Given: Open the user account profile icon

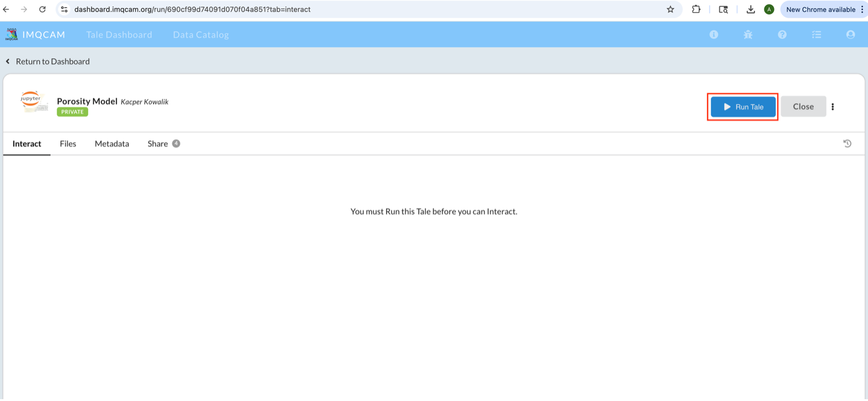Looking at the screenshot, I should point(850,35).
